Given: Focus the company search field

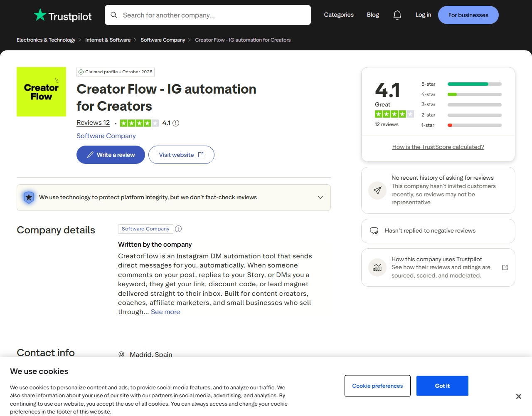Looking at the screenshot, I should coord(208,15).
